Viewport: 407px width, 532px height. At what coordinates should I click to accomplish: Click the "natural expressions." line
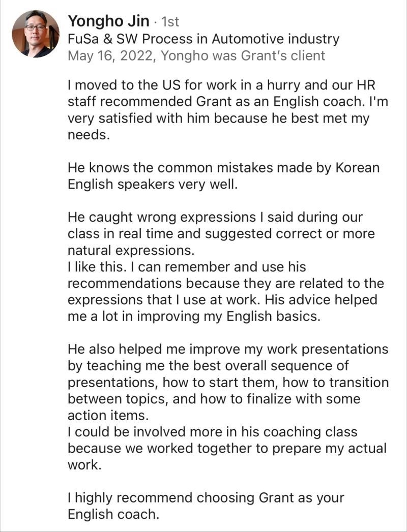[x=131, y=250]
